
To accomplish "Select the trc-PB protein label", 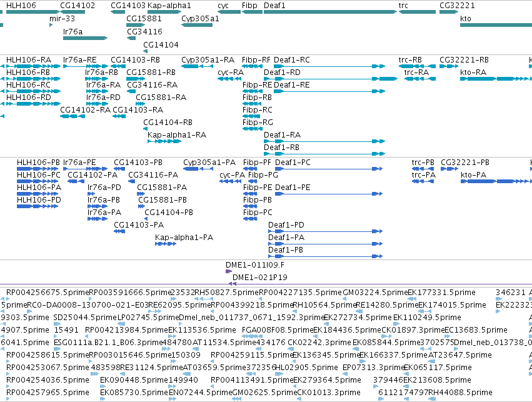I will click(423, 163).
